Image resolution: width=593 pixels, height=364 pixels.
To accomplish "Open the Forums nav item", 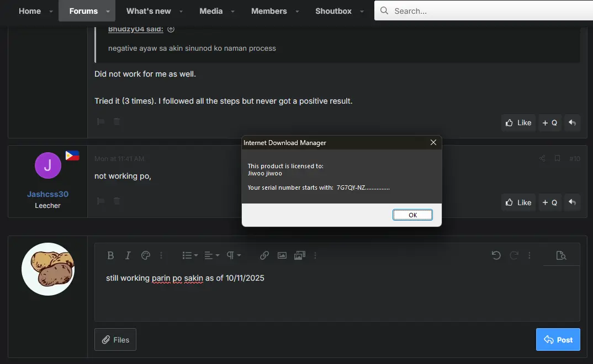I will (x=83, y=11).
